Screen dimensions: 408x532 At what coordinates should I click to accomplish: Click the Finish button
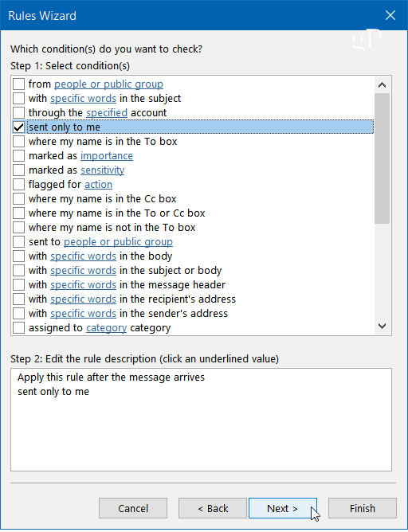point(362,508)
